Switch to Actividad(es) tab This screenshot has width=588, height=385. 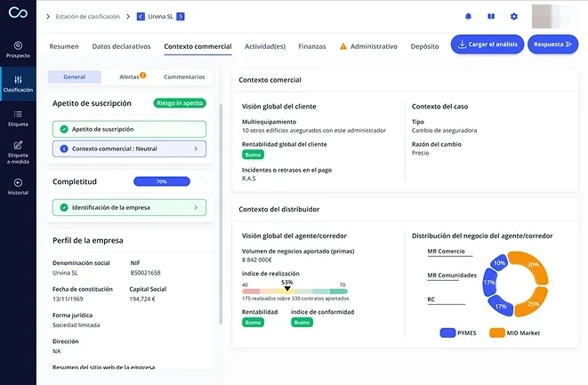pos(265,46)
